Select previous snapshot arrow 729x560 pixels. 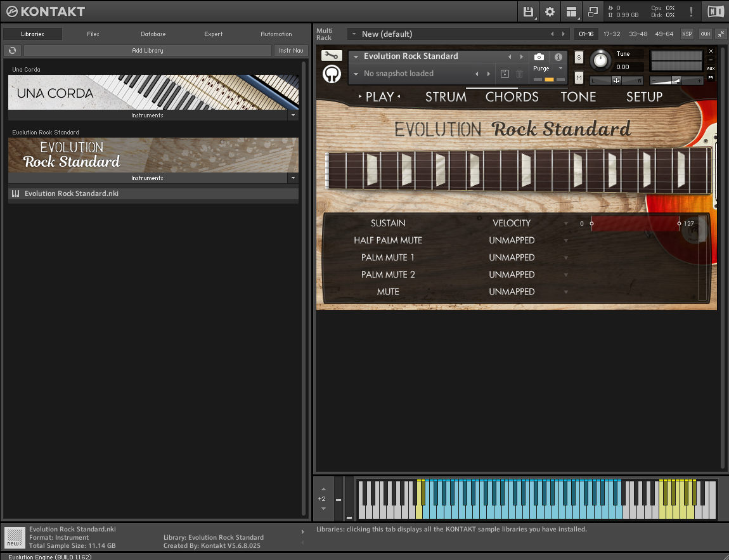point(477,74)
